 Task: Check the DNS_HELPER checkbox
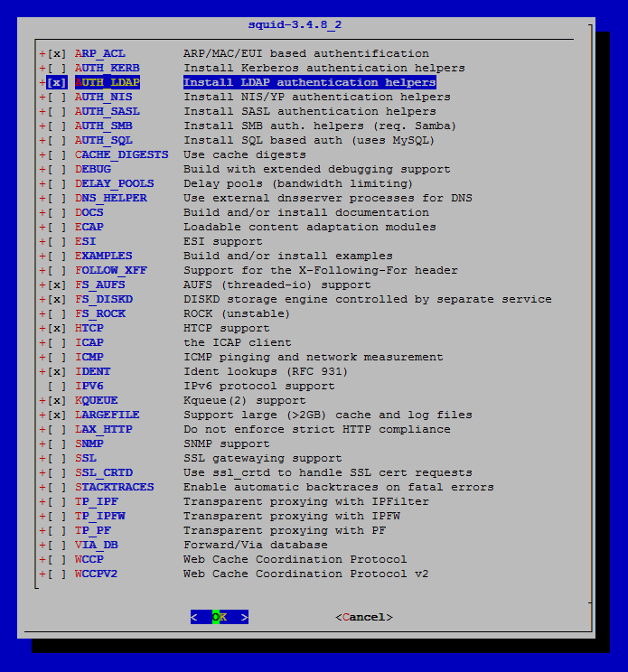pos(57,198)
